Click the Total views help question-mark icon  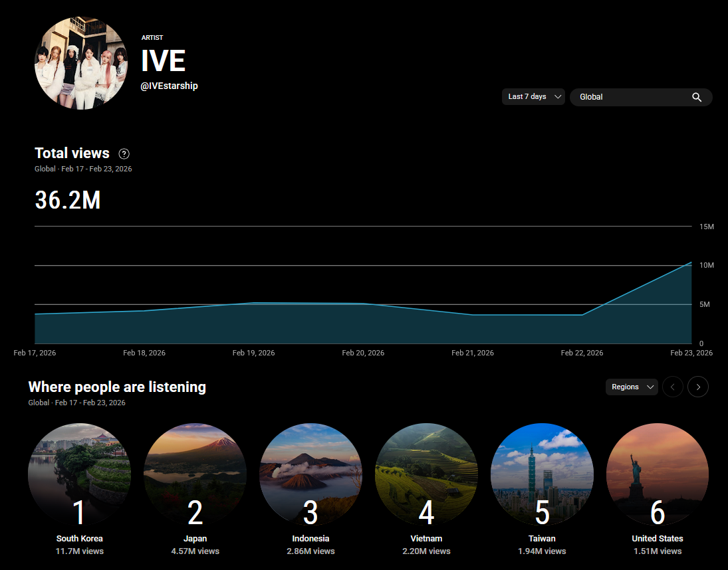pos(124,154)
